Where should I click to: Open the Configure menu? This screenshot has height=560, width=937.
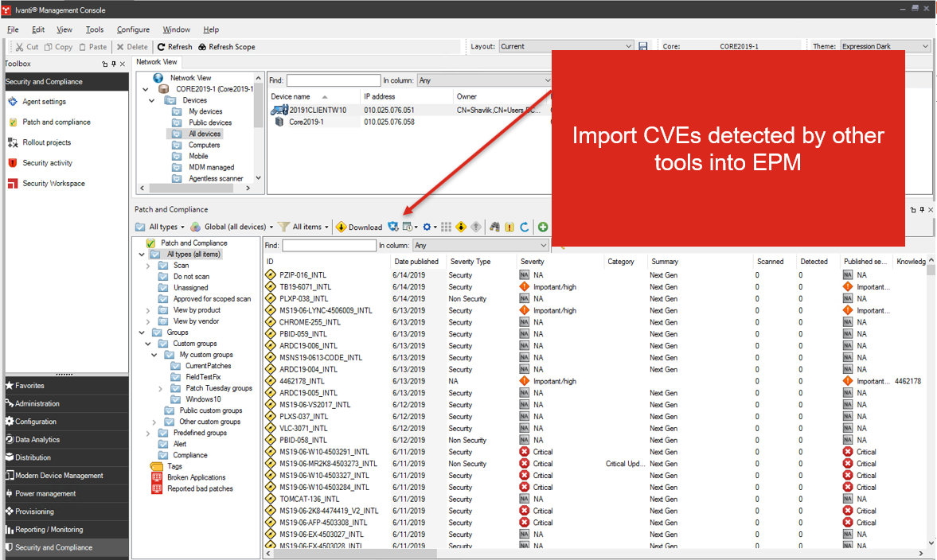pos(133,29)
